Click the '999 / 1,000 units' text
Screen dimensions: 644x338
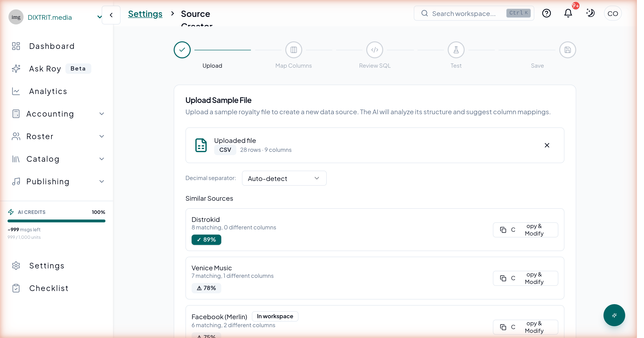coord(24,237)
